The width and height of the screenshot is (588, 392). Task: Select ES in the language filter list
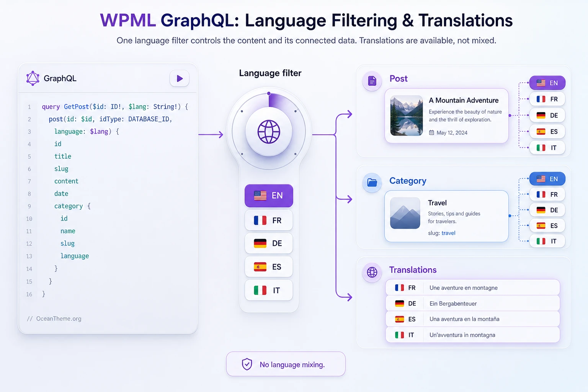(269, 267)
